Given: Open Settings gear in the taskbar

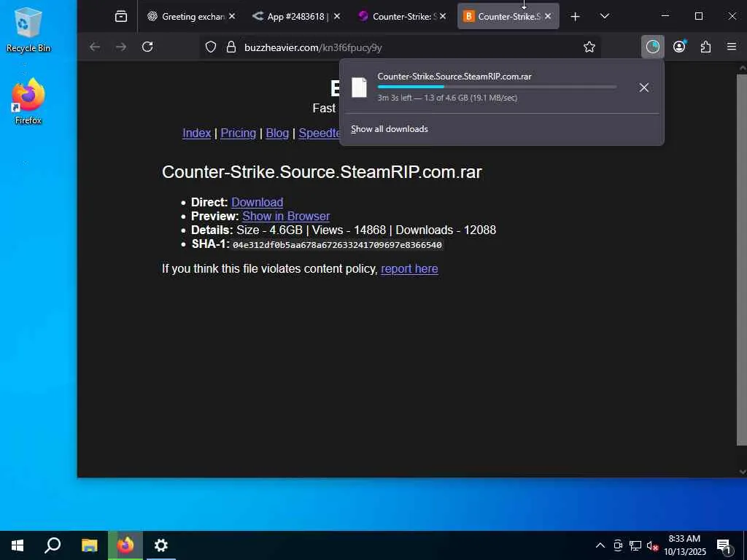Looking at the screenshot, I should point(161,545).
